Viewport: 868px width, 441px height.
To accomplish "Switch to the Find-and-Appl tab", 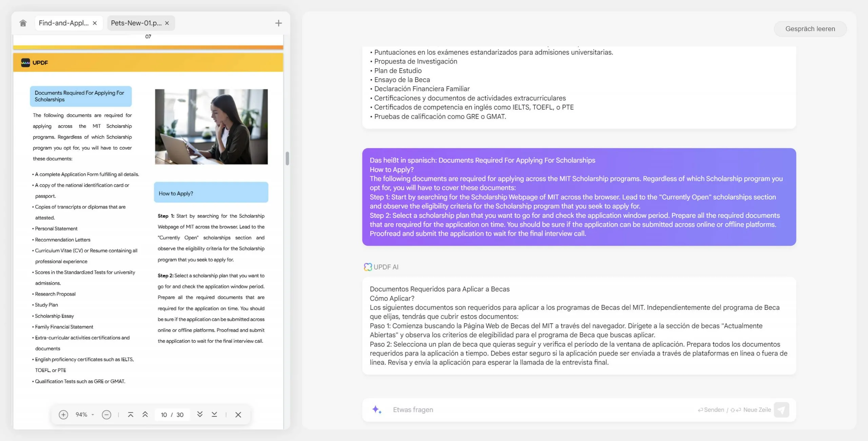I will coord(63,23).
